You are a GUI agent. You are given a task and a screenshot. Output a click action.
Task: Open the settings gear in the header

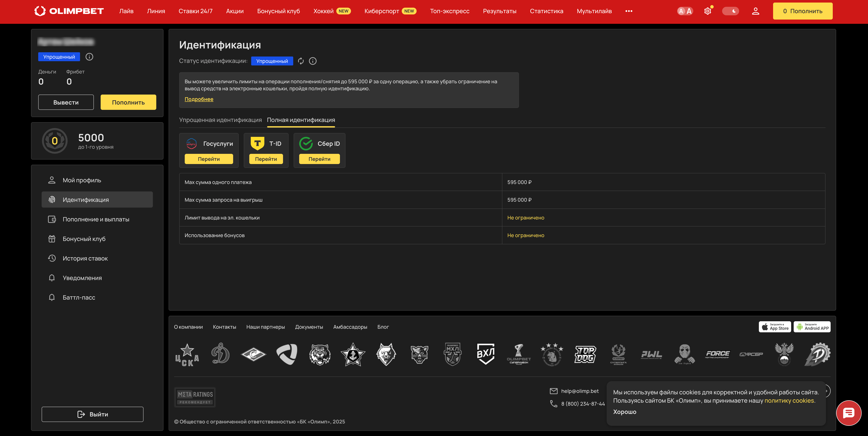tap(708, 11)
